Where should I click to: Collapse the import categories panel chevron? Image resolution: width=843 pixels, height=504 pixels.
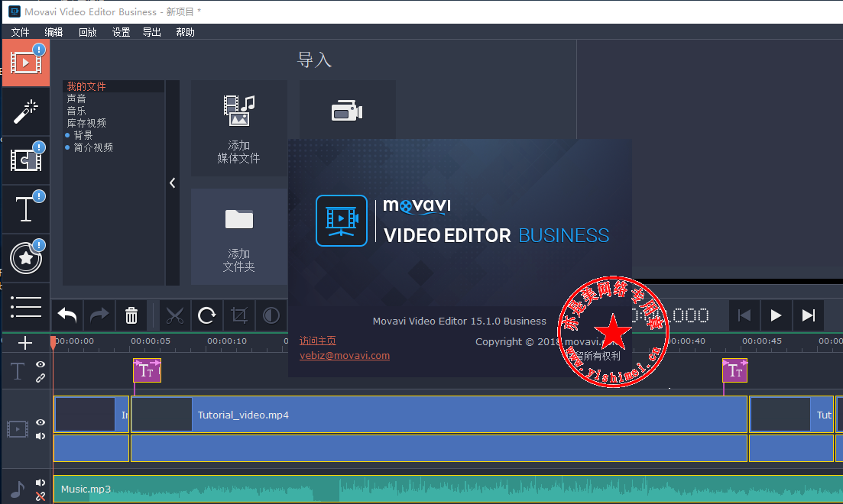pyautogui.click(x=173, y=183)
